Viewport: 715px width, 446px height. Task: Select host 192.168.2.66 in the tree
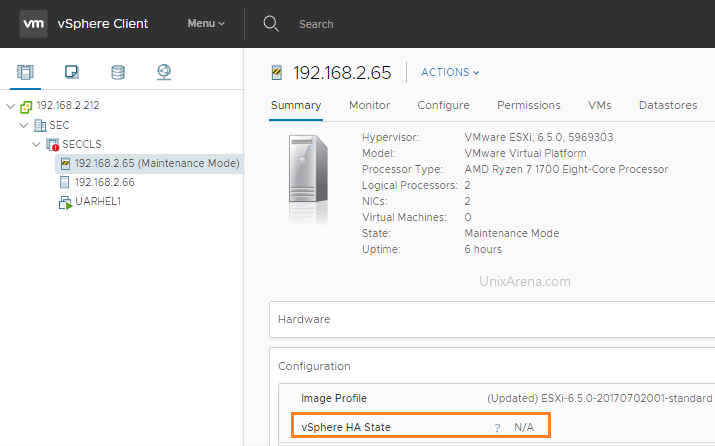click(105, 182)
